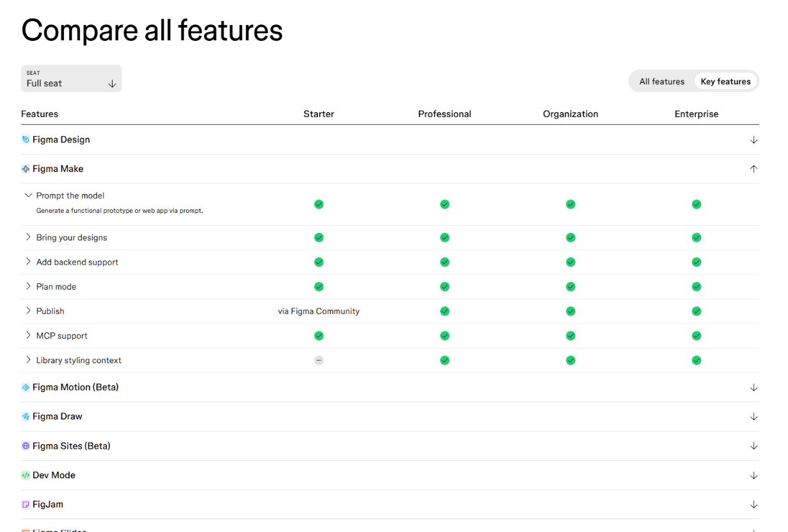This screenshot has width=788, height=532.
Task: Click the Plan mode feature label
Action: coord(56,286)
